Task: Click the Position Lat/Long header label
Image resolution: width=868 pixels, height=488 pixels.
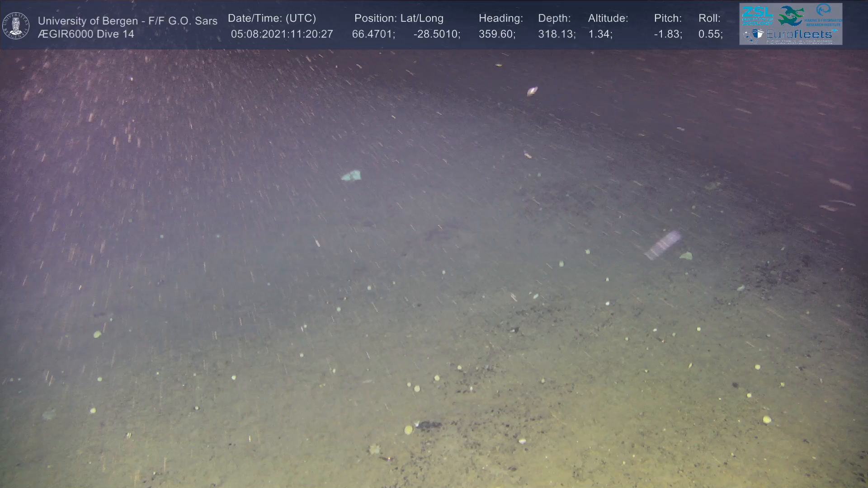Action: coord(399,19)
